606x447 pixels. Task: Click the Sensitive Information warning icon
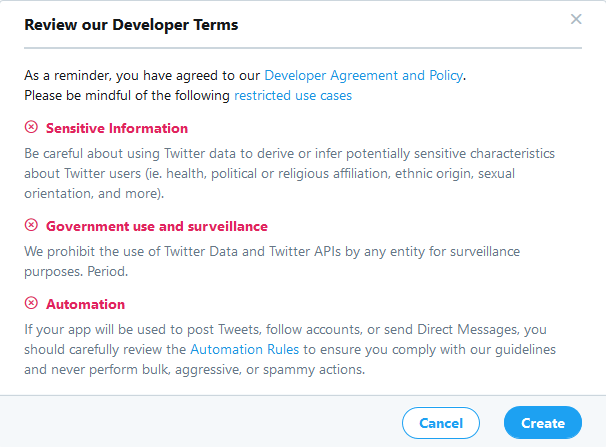click(32, 127)
